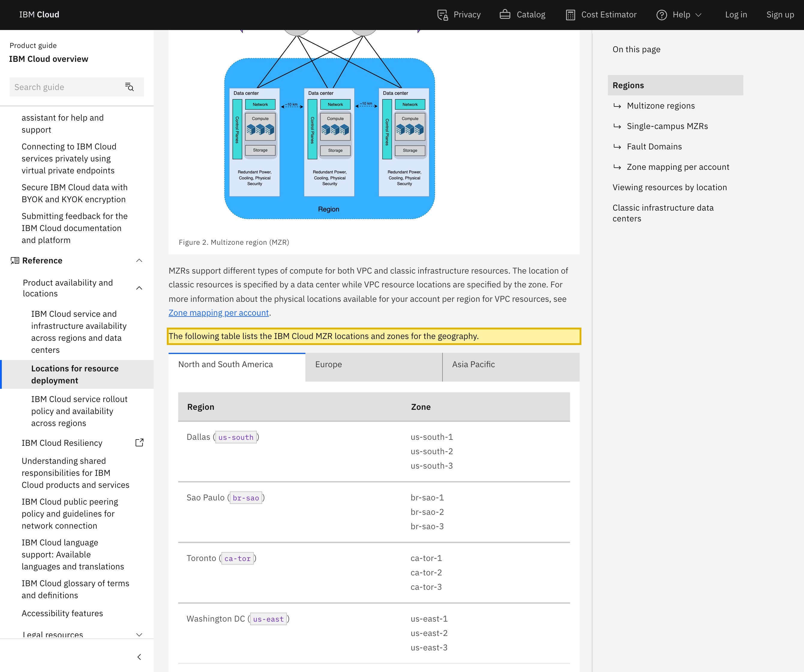
Task: Open the Catalog briefcase icon
Action: (505, 15)
